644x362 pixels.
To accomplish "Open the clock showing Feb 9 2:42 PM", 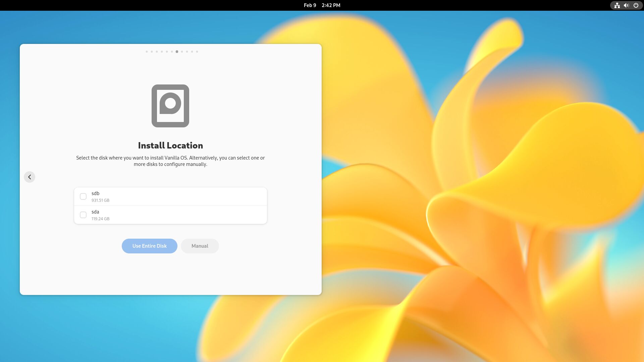I will (322, 5).
